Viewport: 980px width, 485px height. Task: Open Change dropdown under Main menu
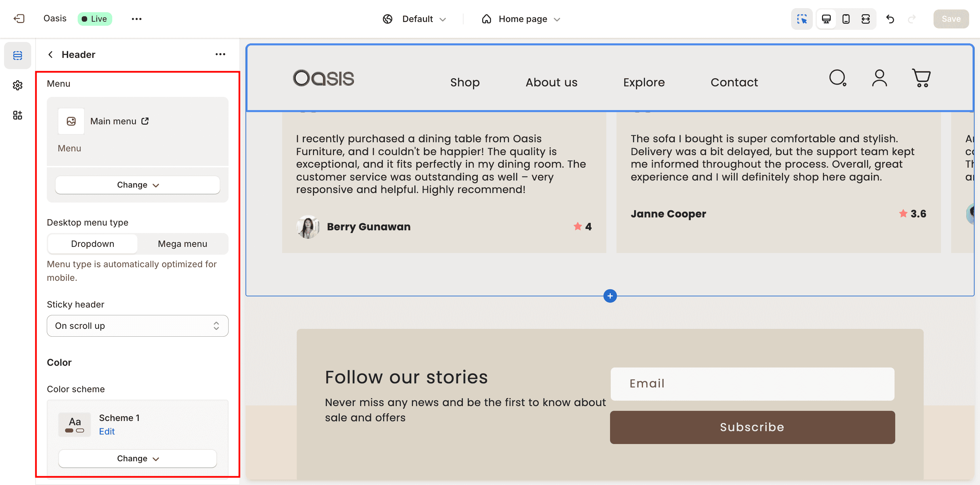(137, 185)
